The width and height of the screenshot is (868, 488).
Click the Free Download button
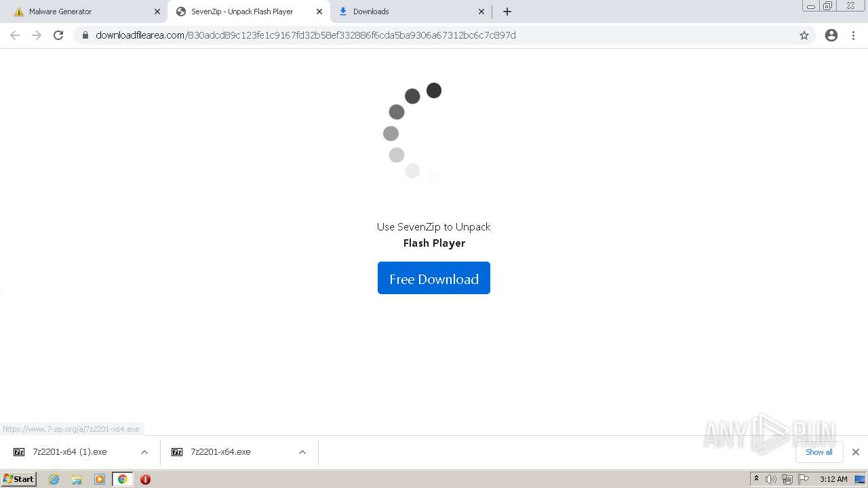pyautogui.click(x=434, y=278)
